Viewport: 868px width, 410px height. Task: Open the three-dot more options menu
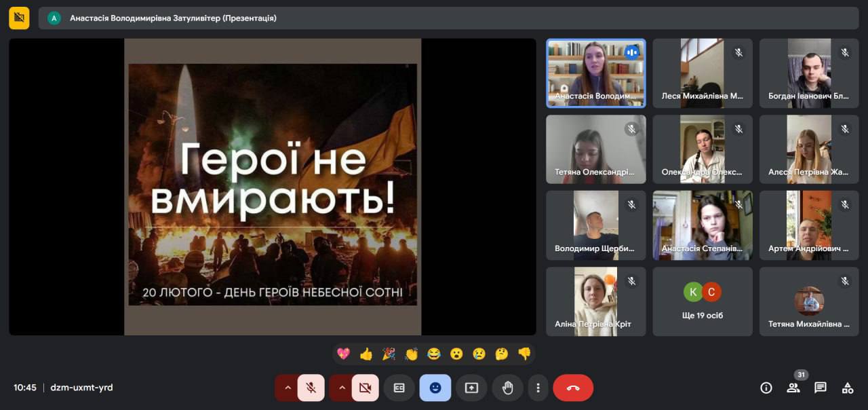click(538, 388)
